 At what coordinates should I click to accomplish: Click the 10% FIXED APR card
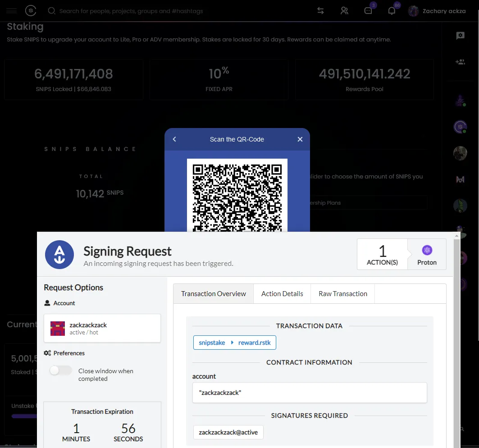coord(219,79)
